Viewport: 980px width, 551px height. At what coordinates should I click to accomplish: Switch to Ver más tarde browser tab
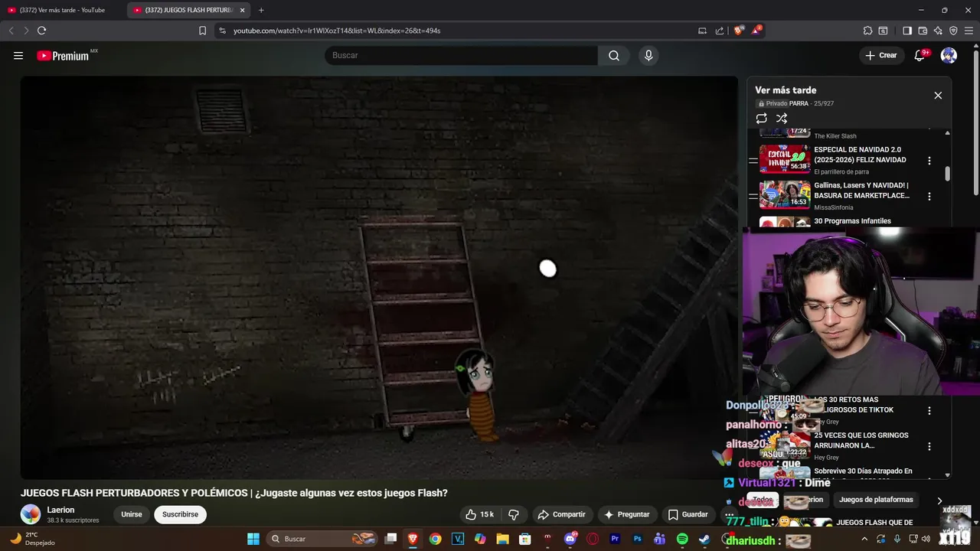(x=61, y=10)
